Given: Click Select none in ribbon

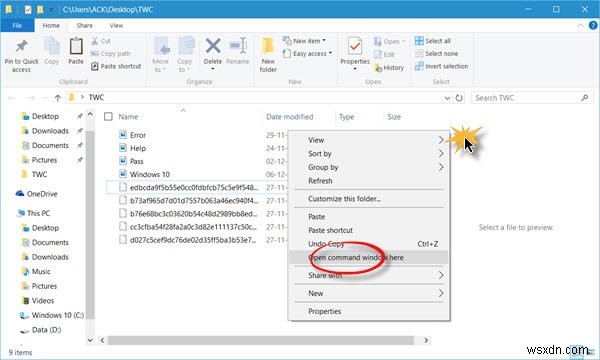Looking at the screenshot, I should pos(437,54).
